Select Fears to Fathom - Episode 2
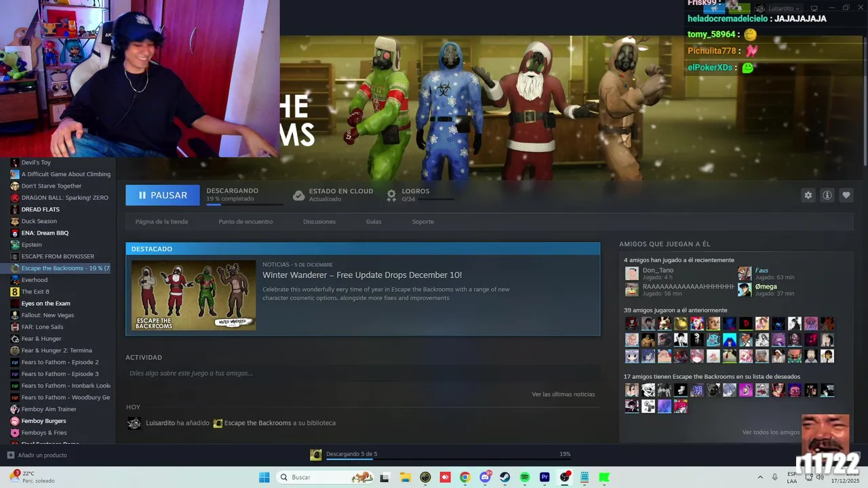Viewport: 868px width, 488px height. pyautogui.click(x=60, y=362)
